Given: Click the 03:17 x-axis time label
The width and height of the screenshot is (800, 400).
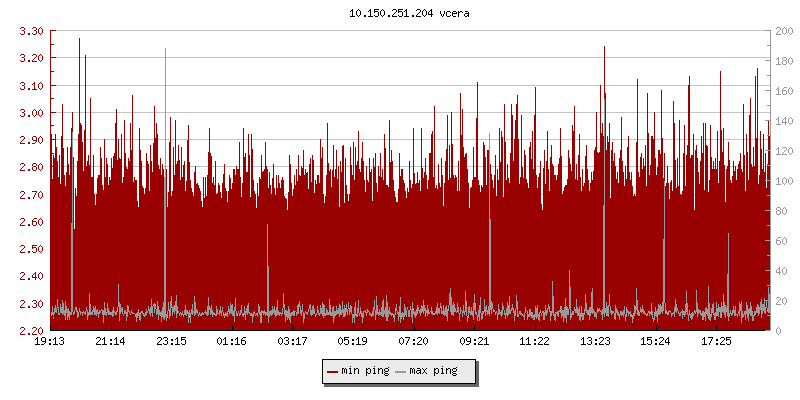Looking at the screenshot, I should point(292,342).
